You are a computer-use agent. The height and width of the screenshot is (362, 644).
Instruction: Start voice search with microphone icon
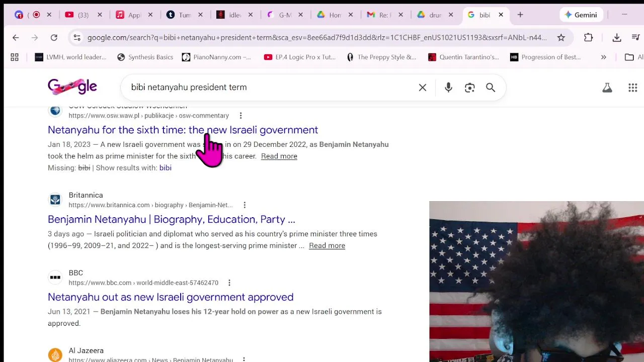[x=448, y=87]
